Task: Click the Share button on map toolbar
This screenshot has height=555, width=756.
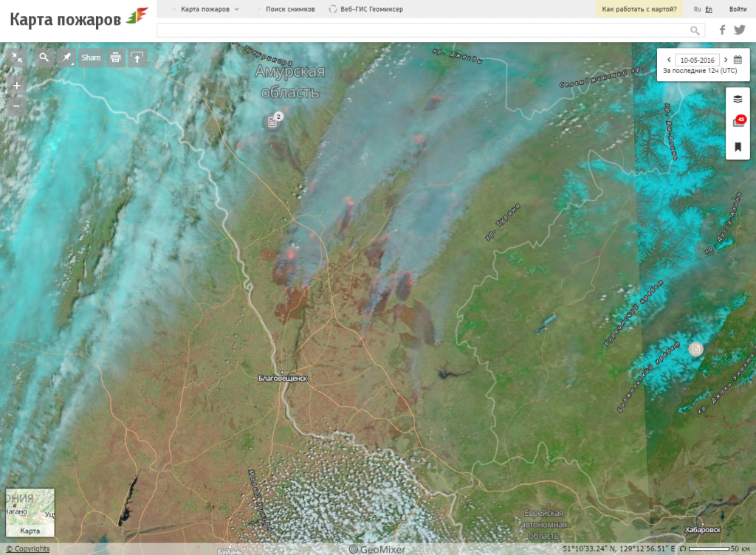Action: (91, 58)
